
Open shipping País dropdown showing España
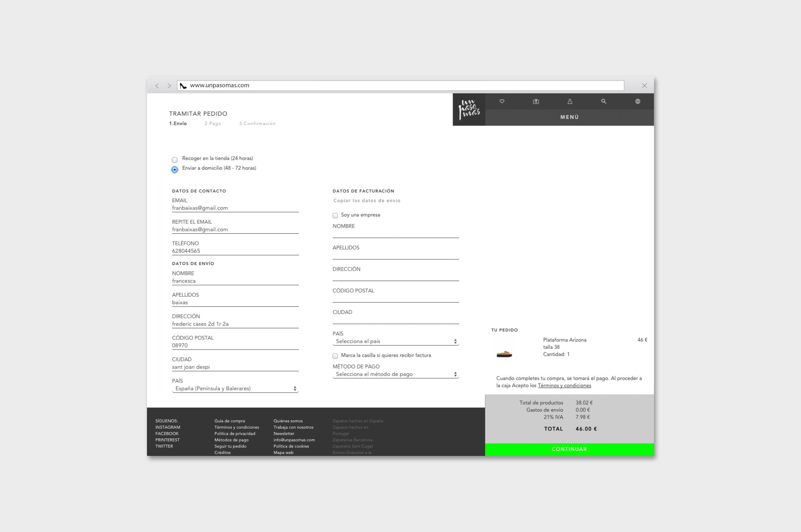click(235, 389)
